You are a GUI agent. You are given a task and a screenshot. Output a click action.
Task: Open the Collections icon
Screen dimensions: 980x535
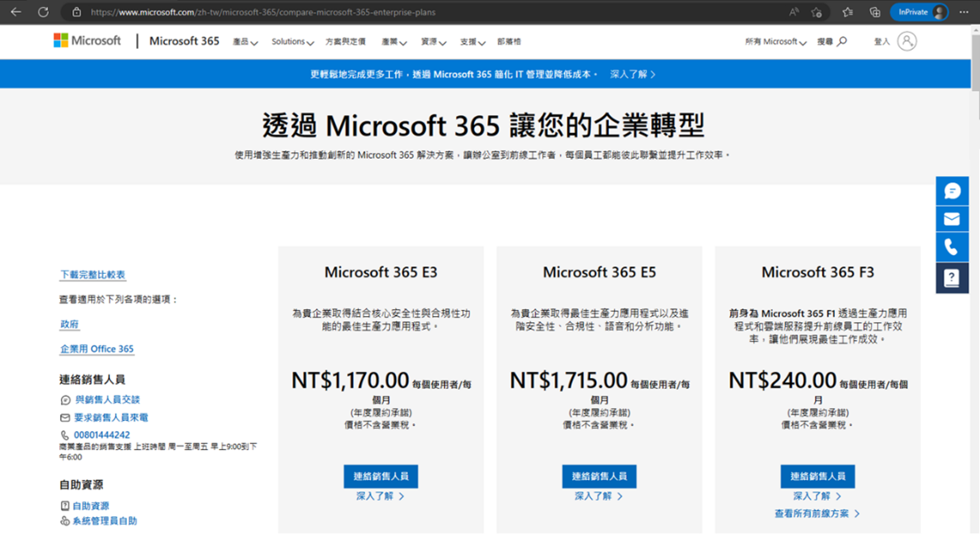point(875,12)
